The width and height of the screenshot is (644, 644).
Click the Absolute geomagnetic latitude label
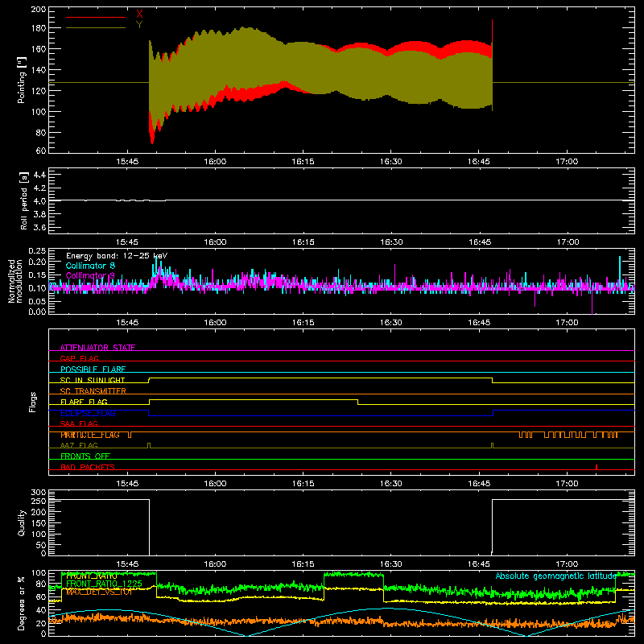click(x=556, y=576)
